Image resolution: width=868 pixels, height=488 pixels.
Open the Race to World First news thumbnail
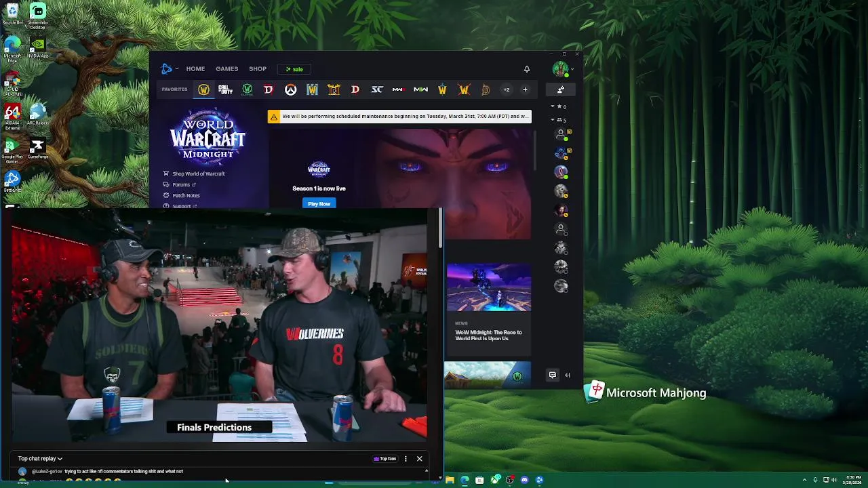[x=488, y=287]
